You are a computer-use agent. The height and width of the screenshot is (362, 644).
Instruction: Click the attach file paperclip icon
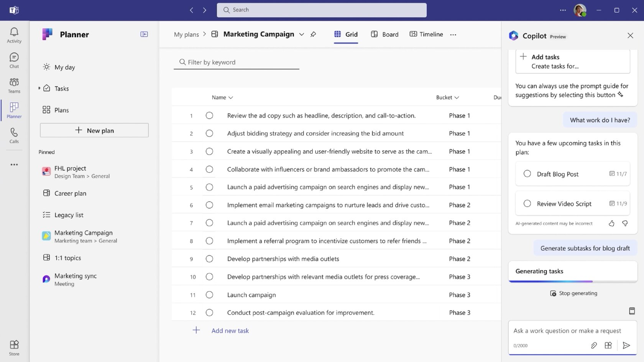pyautogui.click(x=594, y=346)
